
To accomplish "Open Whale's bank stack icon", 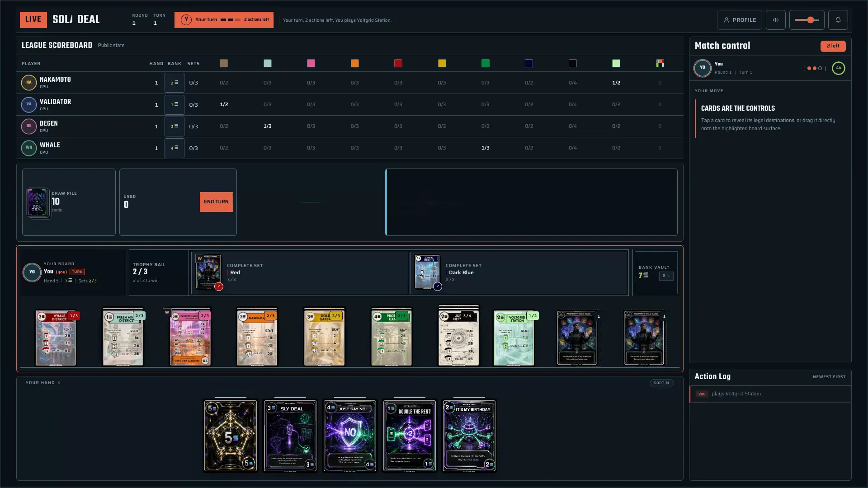I will pos(174,148).
